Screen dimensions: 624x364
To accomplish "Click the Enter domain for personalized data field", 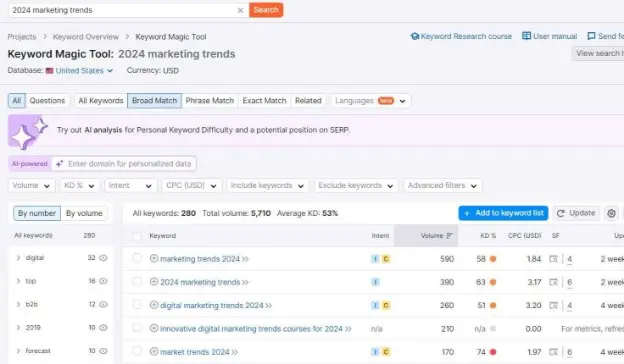I will (x=123, y=164).
